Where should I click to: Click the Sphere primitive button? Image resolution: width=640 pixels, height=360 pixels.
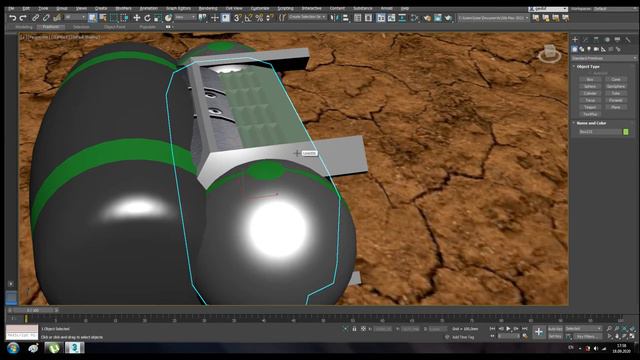[x=590, y=86]
